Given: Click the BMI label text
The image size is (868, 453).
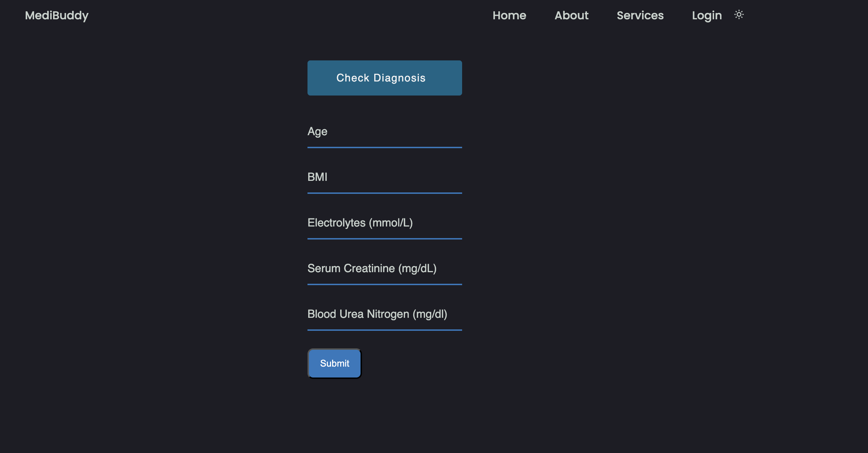Looking at the screenshot, I should pos(317,177).
